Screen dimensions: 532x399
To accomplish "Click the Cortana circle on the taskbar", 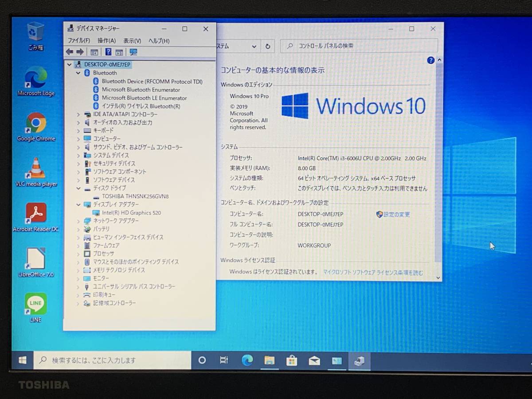I will tap(202, 360).
